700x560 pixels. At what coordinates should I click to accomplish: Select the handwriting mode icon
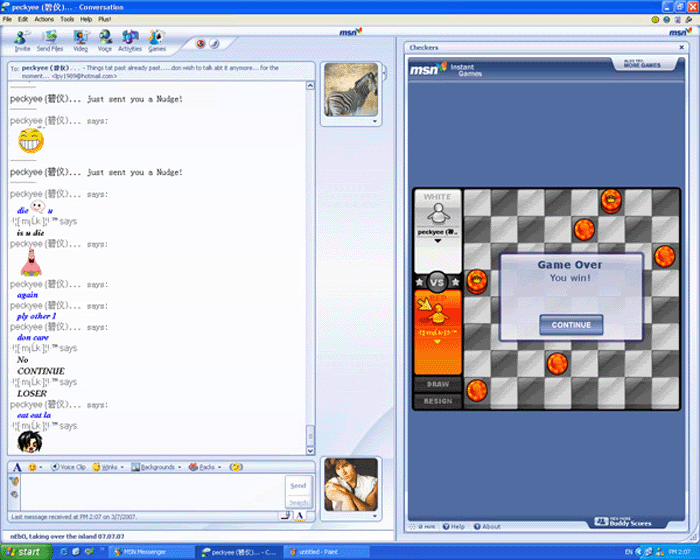pos(285,516)
